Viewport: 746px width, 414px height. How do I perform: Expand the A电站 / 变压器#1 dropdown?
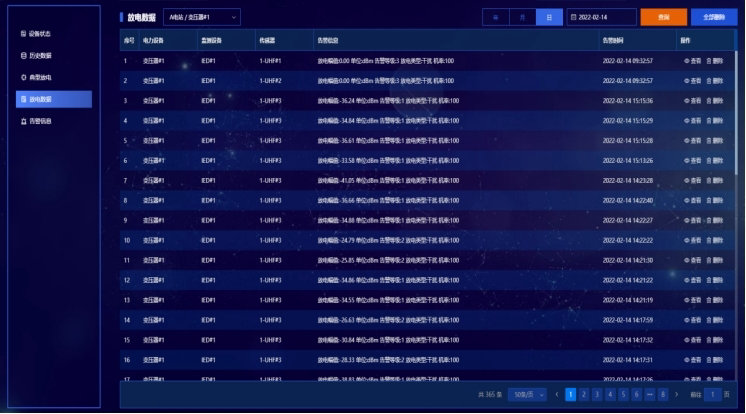[x=202, y=17]
